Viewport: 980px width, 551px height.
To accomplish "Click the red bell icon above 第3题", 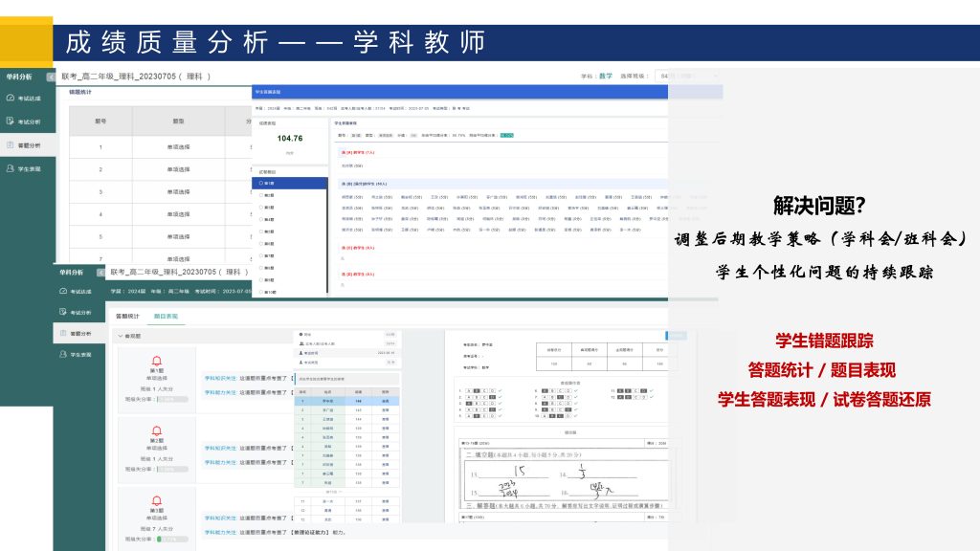I will click(156, 501).
